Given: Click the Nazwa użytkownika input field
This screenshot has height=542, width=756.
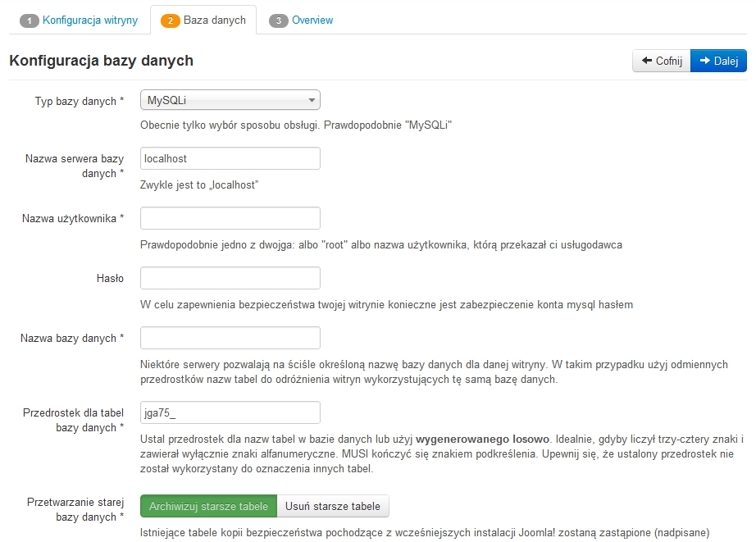Looking at the screenshot, I should click(x=230, y=218).
